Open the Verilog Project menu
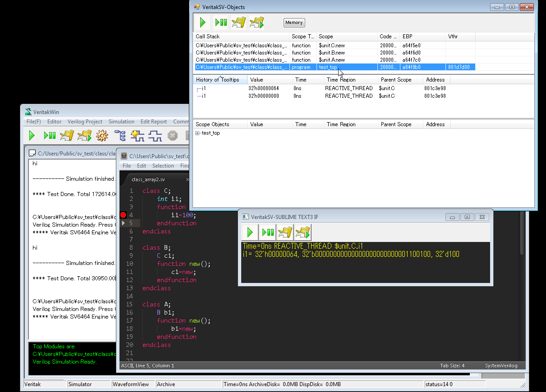This screenshot has height=392, width=546. point(85,122)
